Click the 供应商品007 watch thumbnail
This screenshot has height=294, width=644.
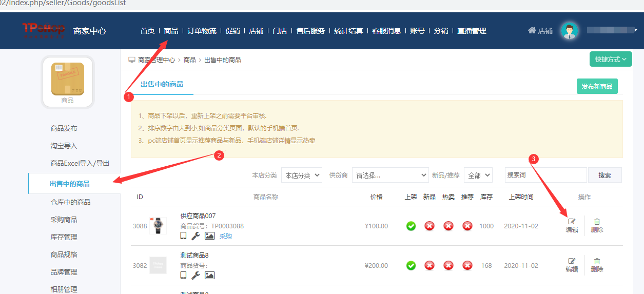coord(158,226)
